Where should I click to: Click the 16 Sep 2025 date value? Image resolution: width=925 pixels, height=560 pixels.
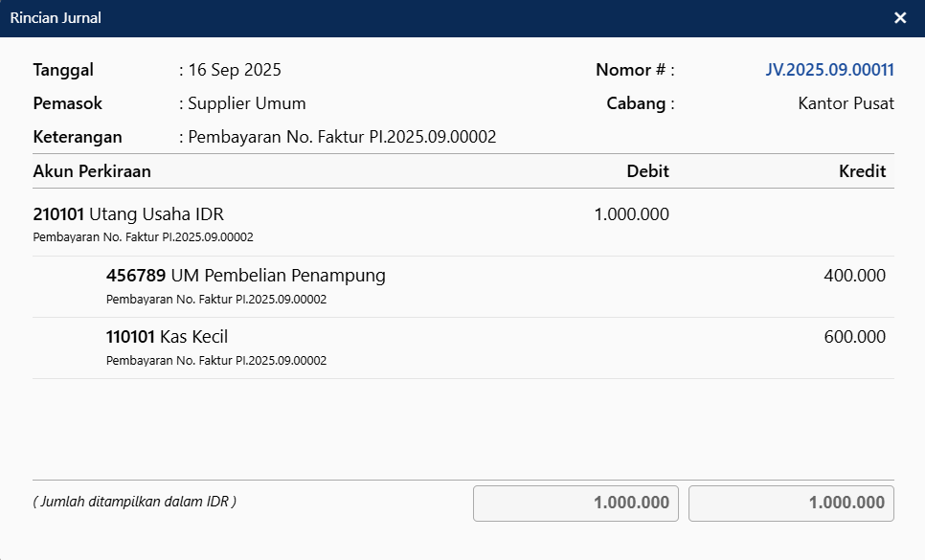tap(235, 70)
